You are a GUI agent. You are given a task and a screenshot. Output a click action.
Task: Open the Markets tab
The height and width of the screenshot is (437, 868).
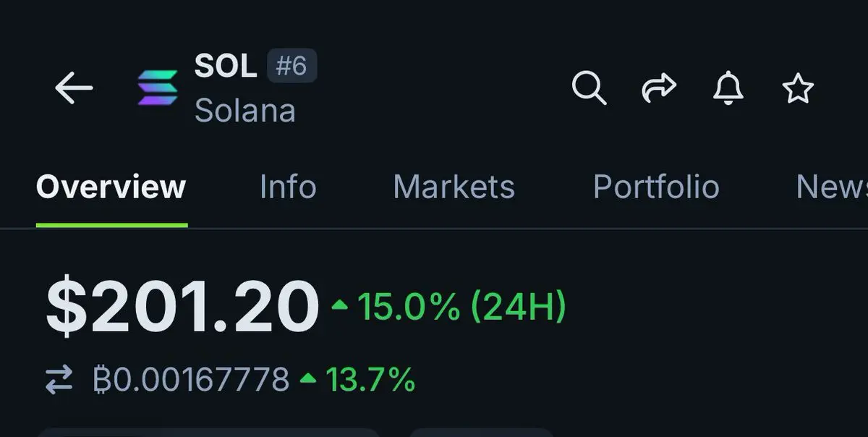pyautogui.click(x=454, y=187)
